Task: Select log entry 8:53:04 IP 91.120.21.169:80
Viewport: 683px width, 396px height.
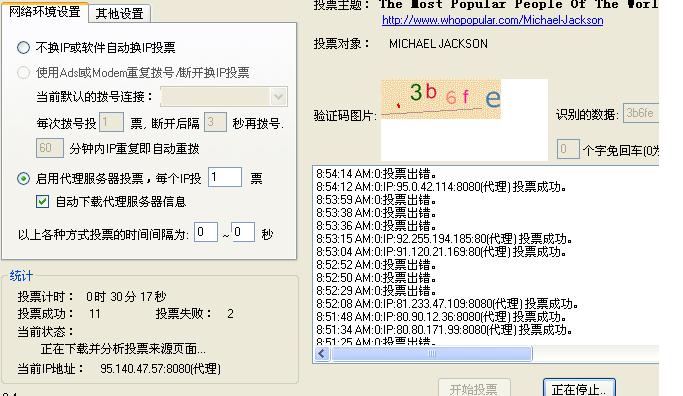Action: click(x=442, y=252)
